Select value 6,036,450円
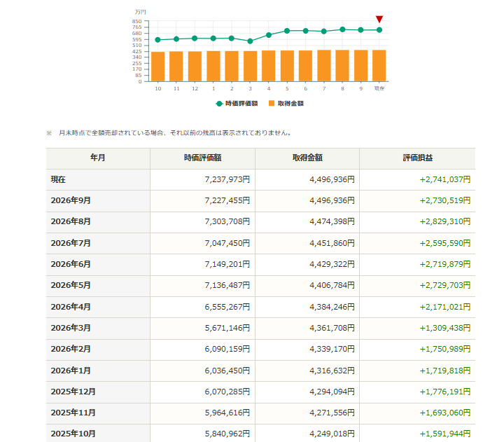 (x=227, y=371)
